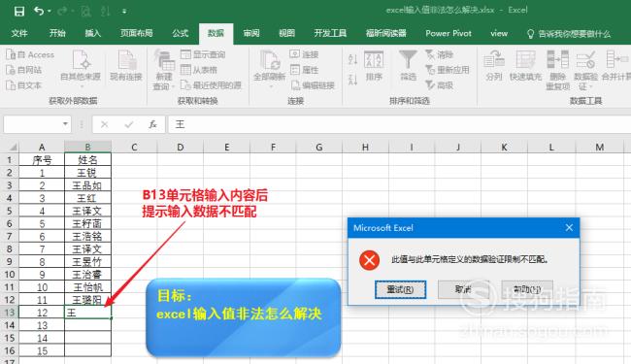Import data from Access
Screen dimensions: 631x364
[x=30, y=54]
